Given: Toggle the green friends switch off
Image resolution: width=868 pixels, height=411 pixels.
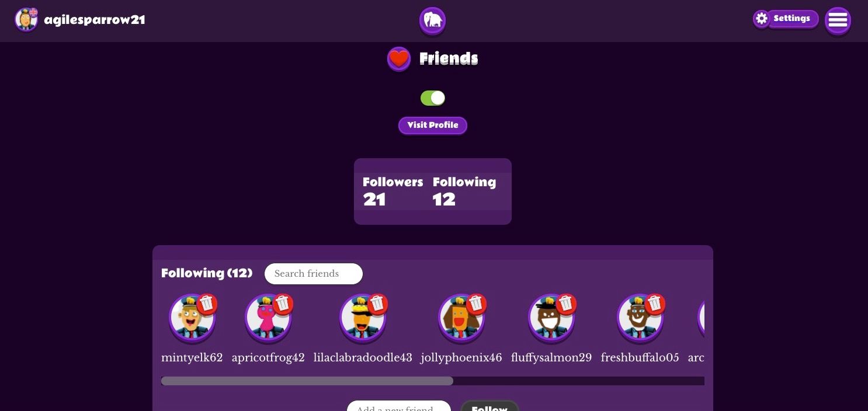Looking at the screenshot, I should pyautogui.click(x=433, y=98).
